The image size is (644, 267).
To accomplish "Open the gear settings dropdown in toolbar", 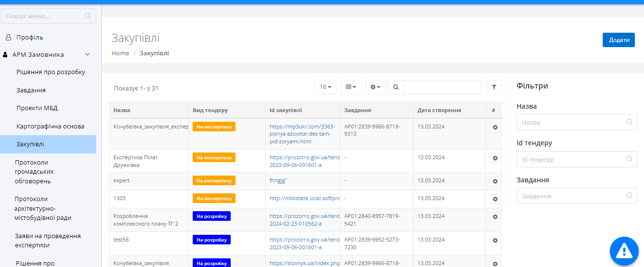I will (x=375, y=87).
